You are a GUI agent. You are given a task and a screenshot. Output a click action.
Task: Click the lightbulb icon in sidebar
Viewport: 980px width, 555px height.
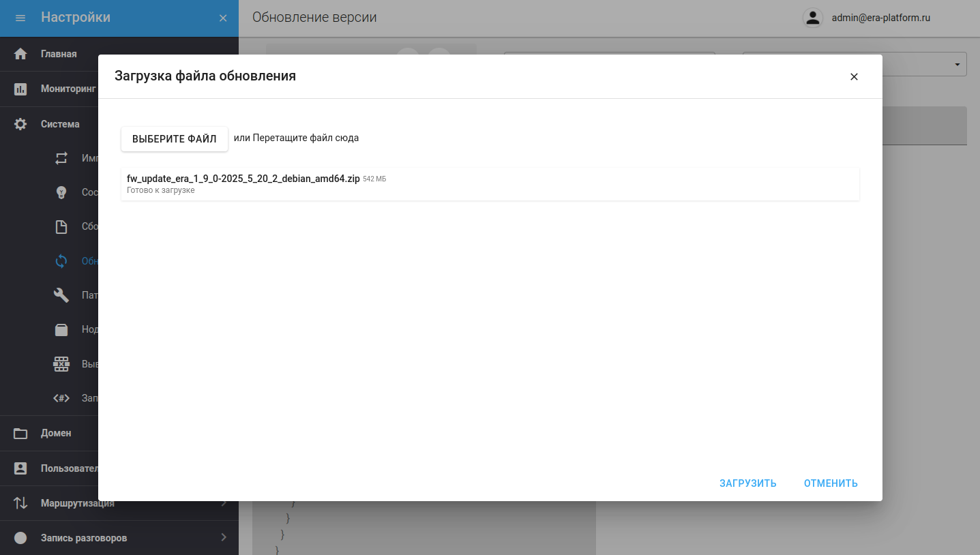point(61,192)
